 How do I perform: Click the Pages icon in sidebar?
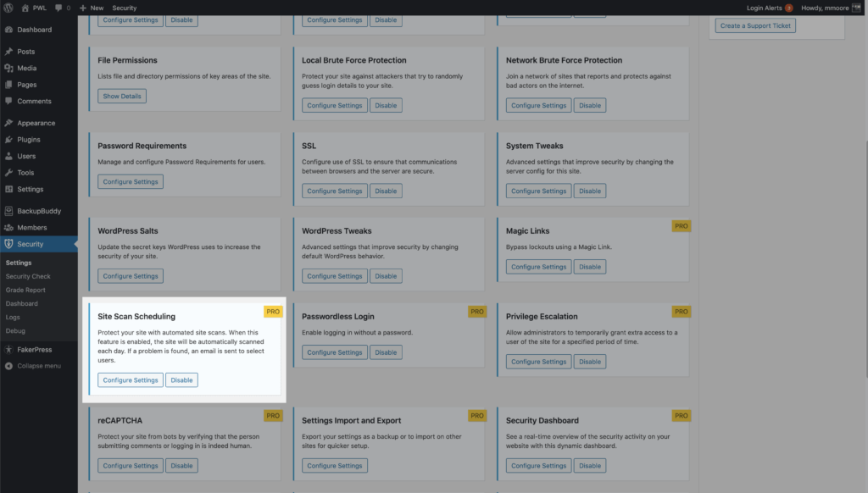(x=8, y=85)
